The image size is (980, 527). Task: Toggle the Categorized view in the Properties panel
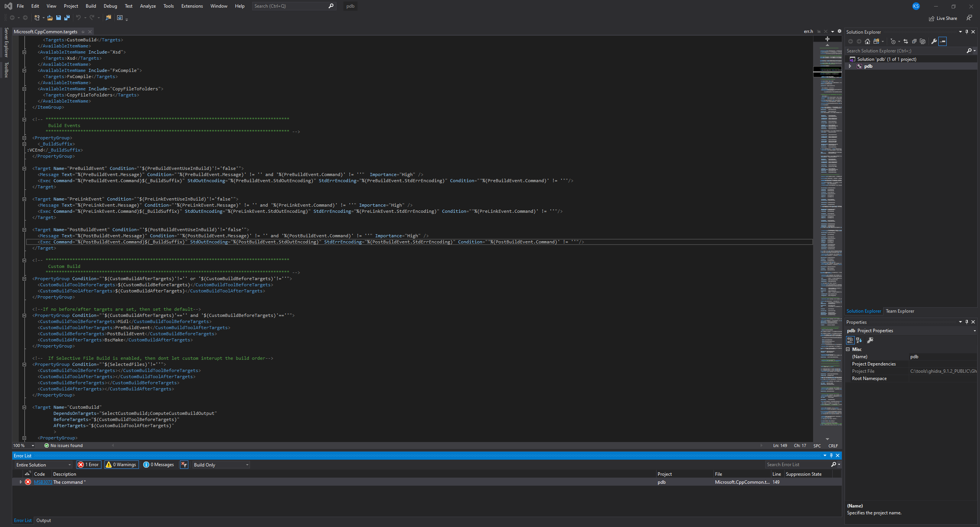[x=850, y=340]
